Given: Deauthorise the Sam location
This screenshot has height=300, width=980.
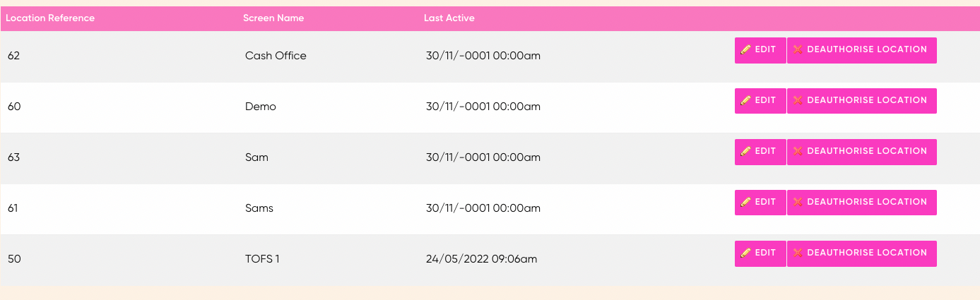Looking at the screenshot, I should tap(862, 152).
